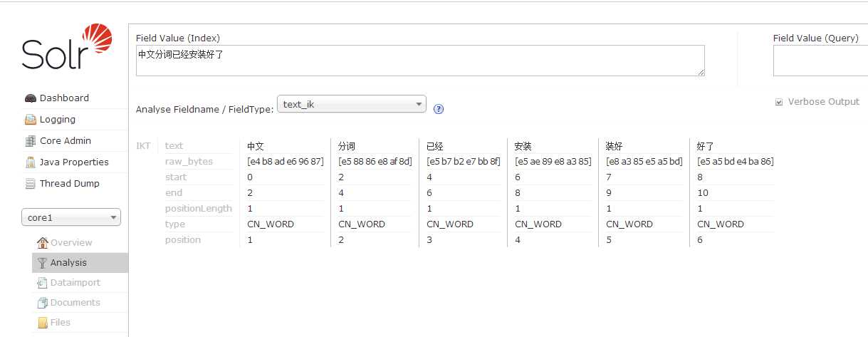The height and width of the screenshot is (337, 868).
Task: Select the token 已经
Action: [435, 146]
